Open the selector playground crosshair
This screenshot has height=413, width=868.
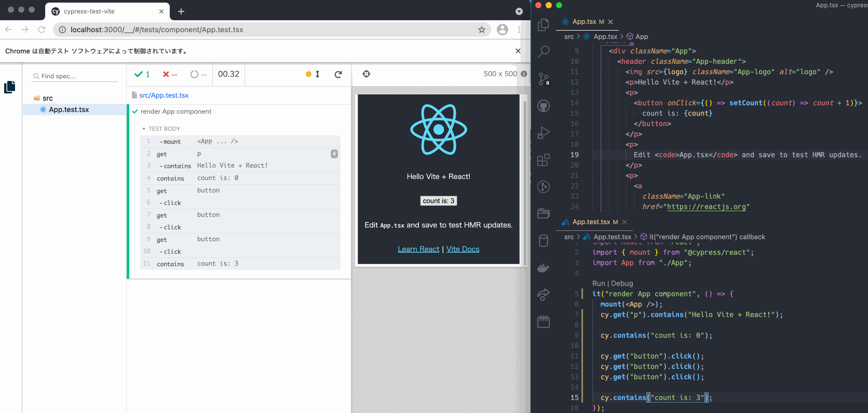(x=367, y=74)
